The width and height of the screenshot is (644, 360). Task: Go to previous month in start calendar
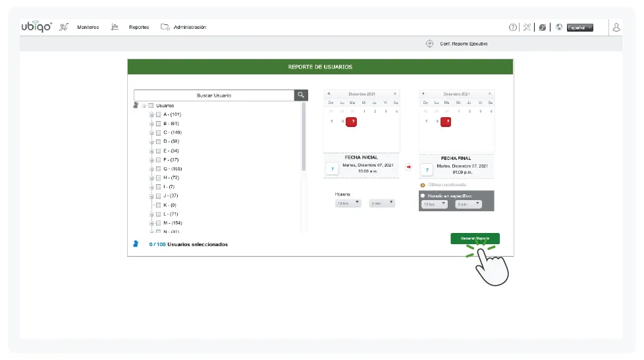(x=329, y=93)
